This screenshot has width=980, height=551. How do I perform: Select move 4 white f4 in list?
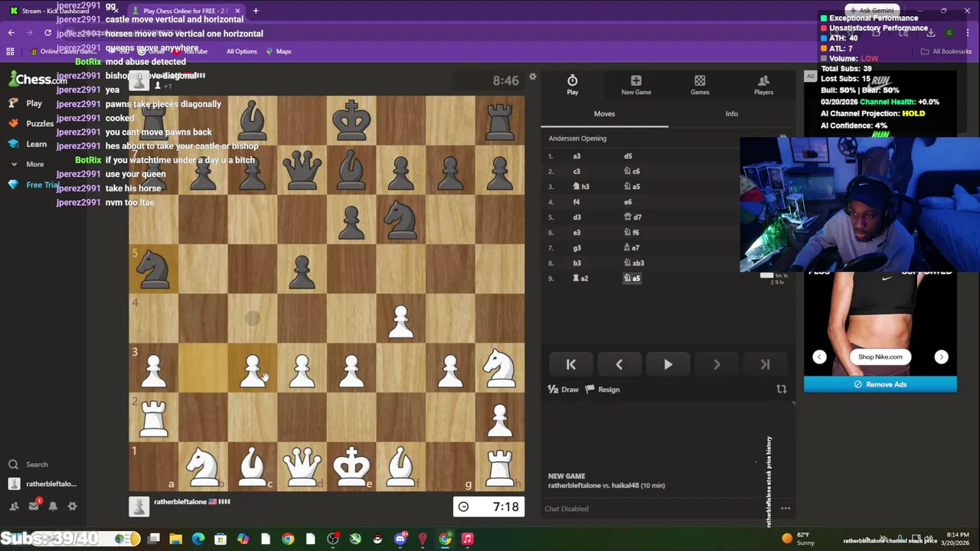[577, 202]
